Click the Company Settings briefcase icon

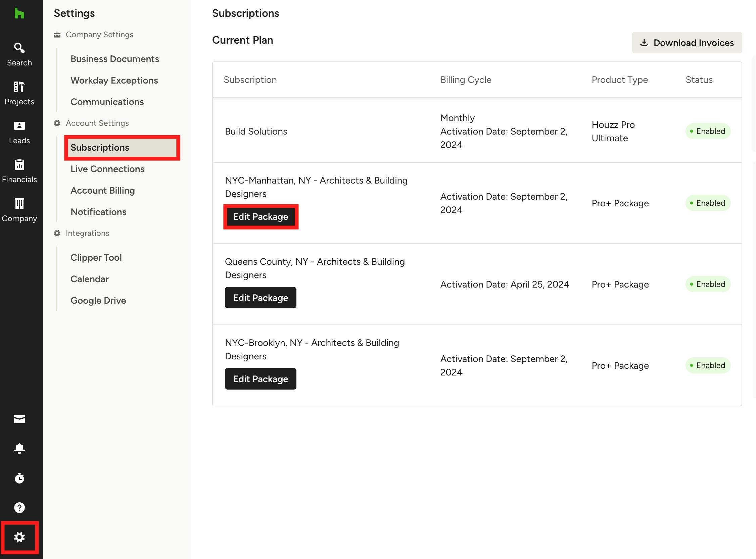[x=57, y=35]
